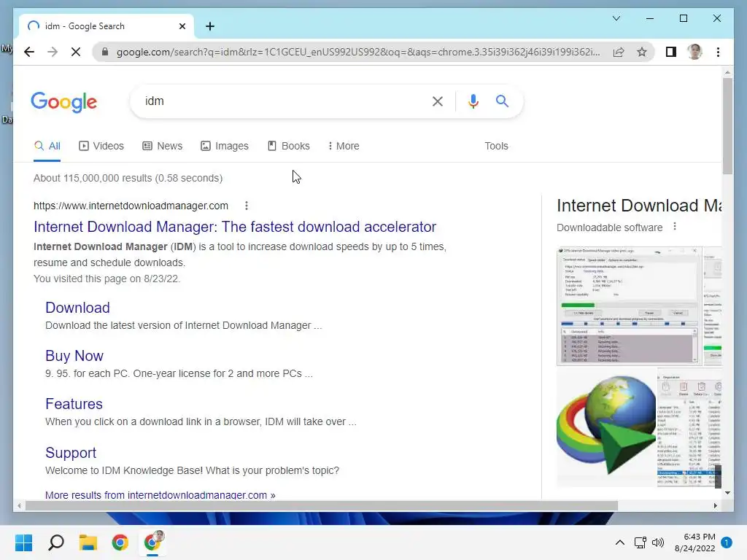
Task: Open search Tools
Action: pyautogui.click(x=496, y=146)
